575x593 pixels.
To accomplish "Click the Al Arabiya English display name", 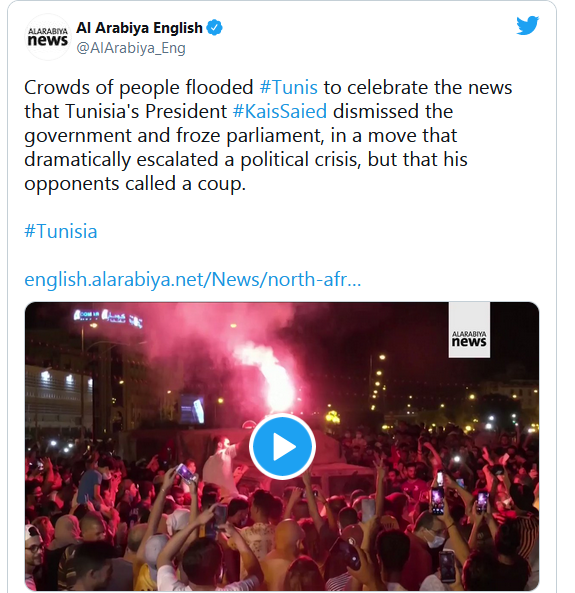I will click(x=140, y=28).
